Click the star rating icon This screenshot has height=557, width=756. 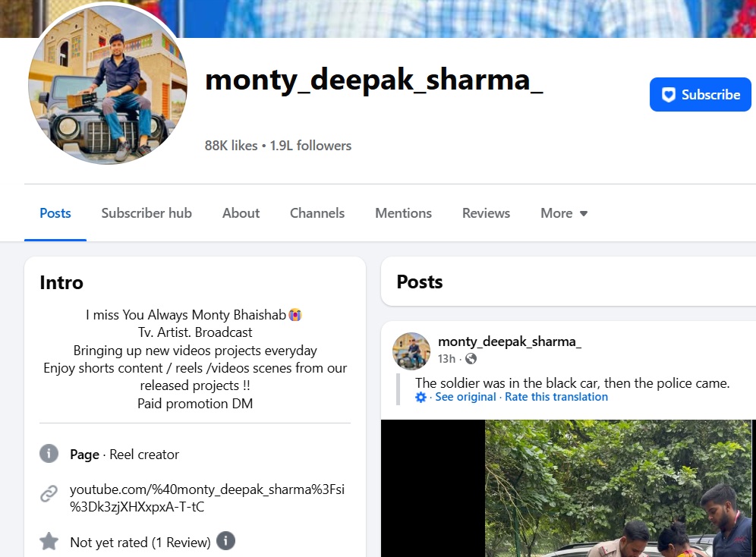click(49, 541)
